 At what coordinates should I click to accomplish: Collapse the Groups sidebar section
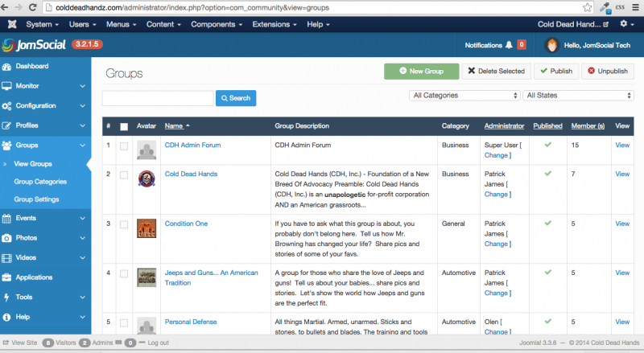[83, 146]
